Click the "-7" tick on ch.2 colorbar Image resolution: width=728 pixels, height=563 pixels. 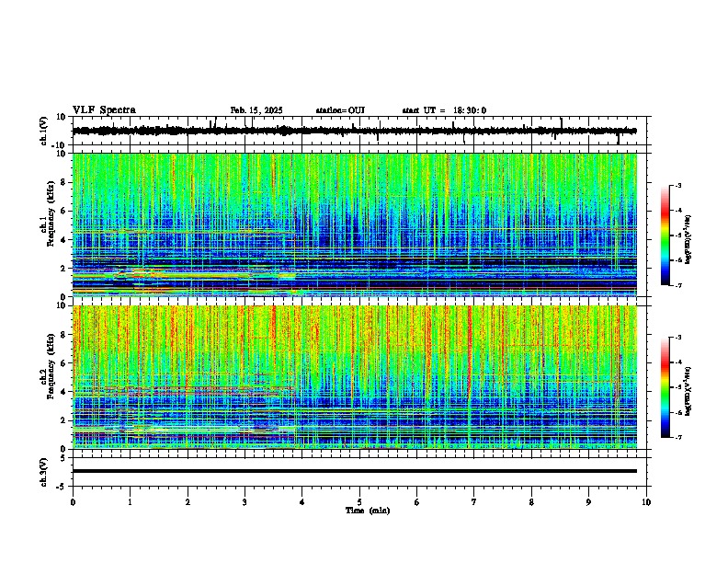coord(677,437)
